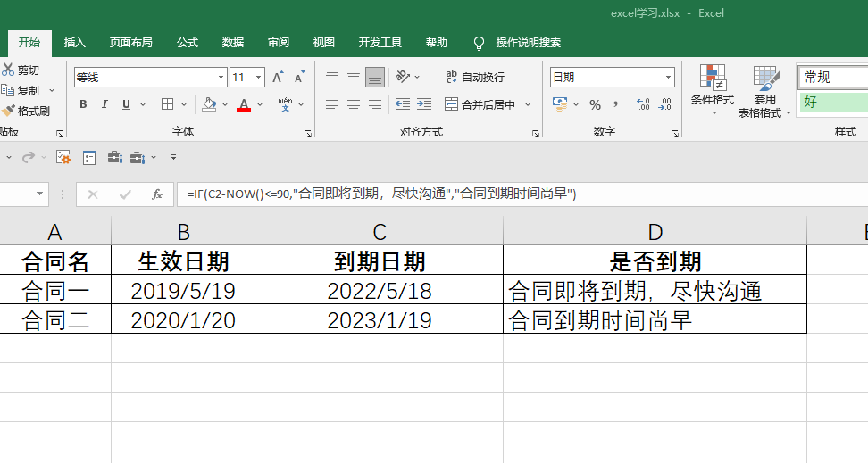The image size is (868, 463).
Task: Switch to the 开发工具 tab
Action: 380,43
